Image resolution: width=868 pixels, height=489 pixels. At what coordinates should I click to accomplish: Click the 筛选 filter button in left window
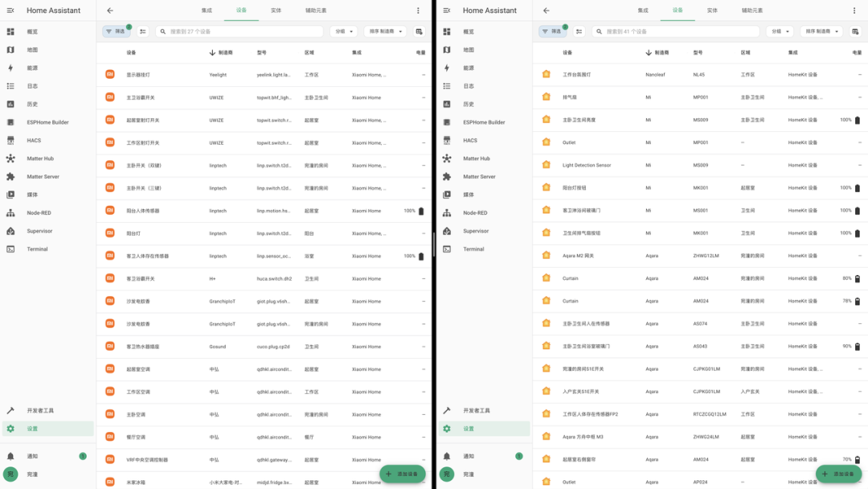pos(117,31)
